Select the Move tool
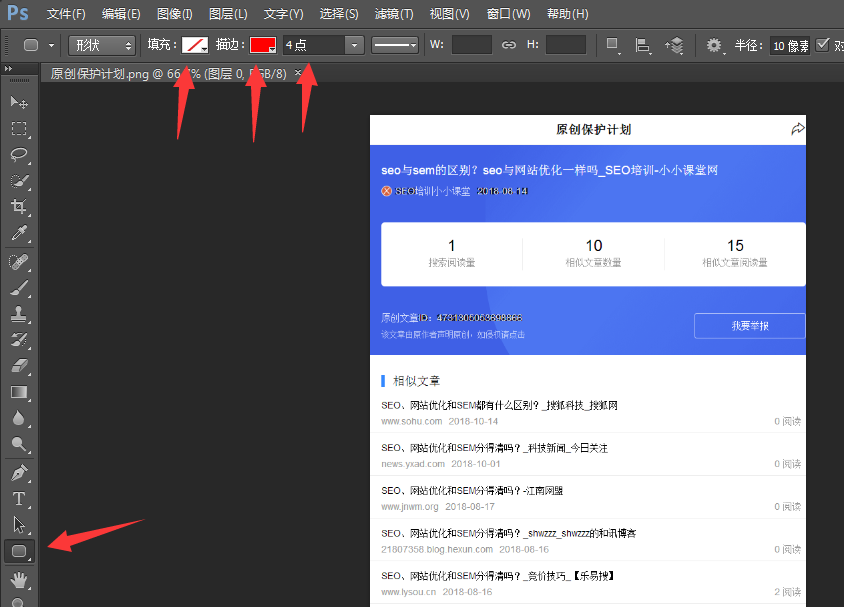Screen dimensions: 844x607 (19, 102)
